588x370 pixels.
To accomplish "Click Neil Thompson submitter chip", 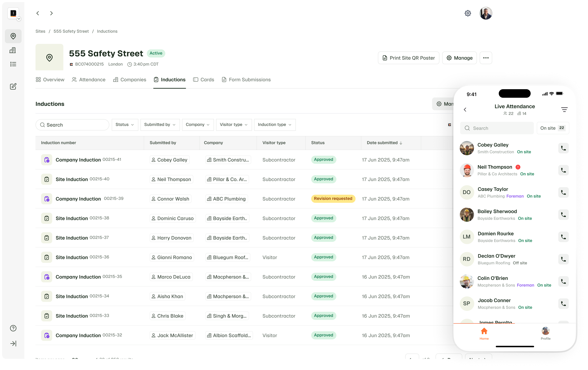I will (171, 179).
